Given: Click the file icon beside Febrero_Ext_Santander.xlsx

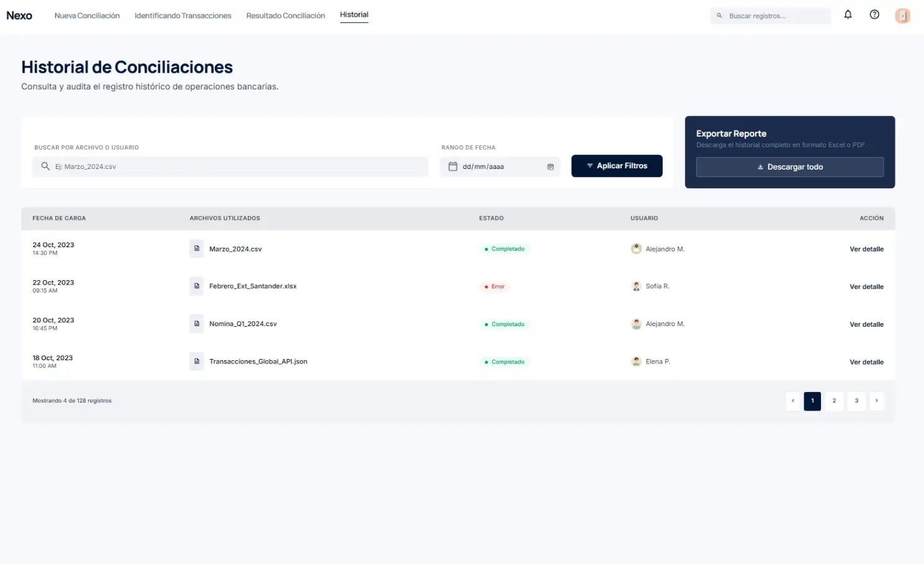Looking at the screenshot, I should click(197, 286).
